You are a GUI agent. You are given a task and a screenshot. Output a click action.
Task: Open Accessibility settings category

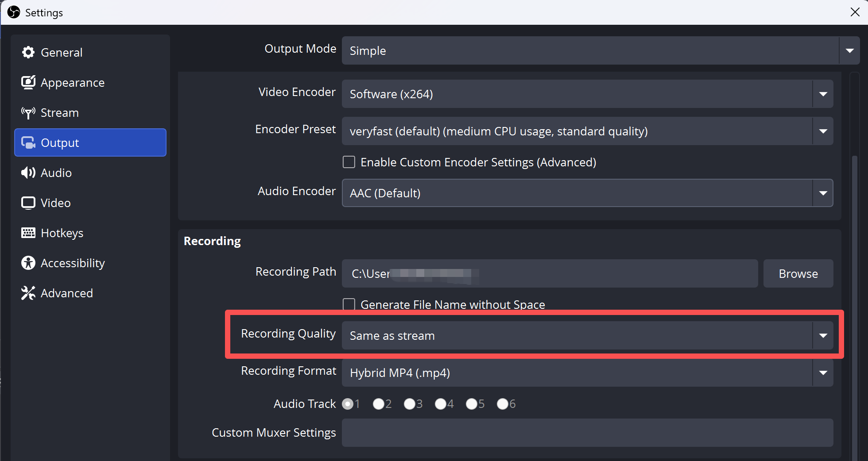(x=90, y=263)
